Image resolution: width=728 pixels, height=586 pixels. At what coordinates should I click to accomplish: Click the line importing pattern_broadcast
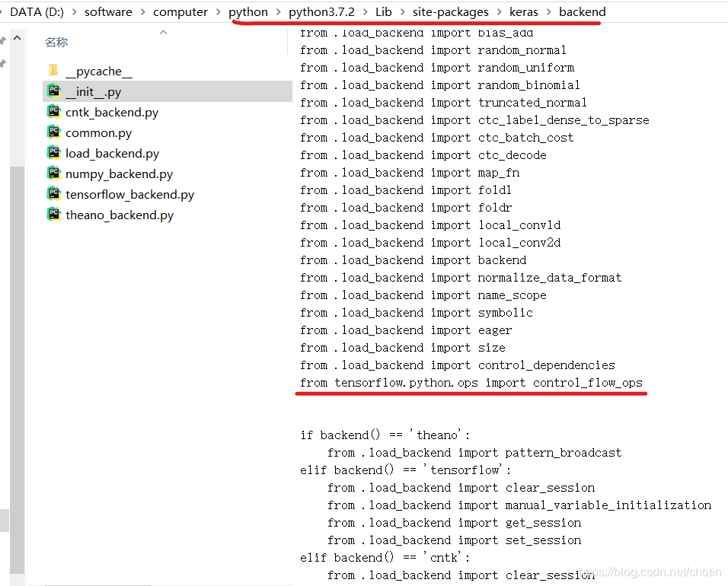click(x=474, y=453)
